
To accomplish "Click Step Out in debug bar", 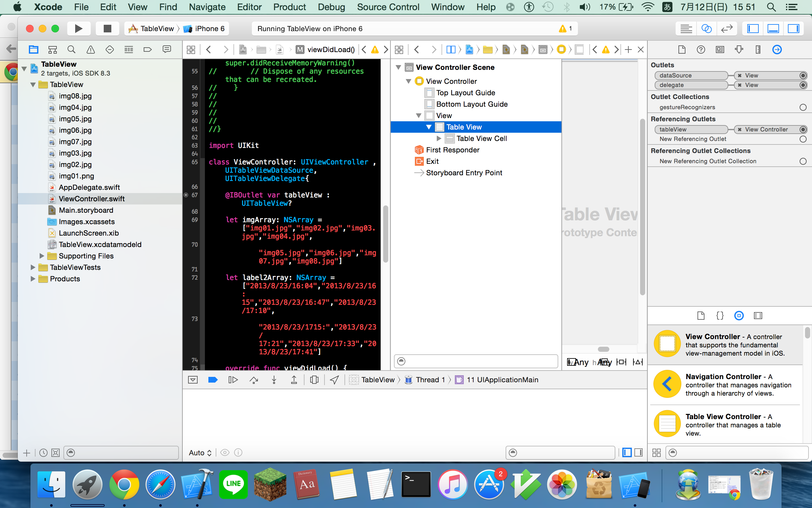I will point(294,380).
